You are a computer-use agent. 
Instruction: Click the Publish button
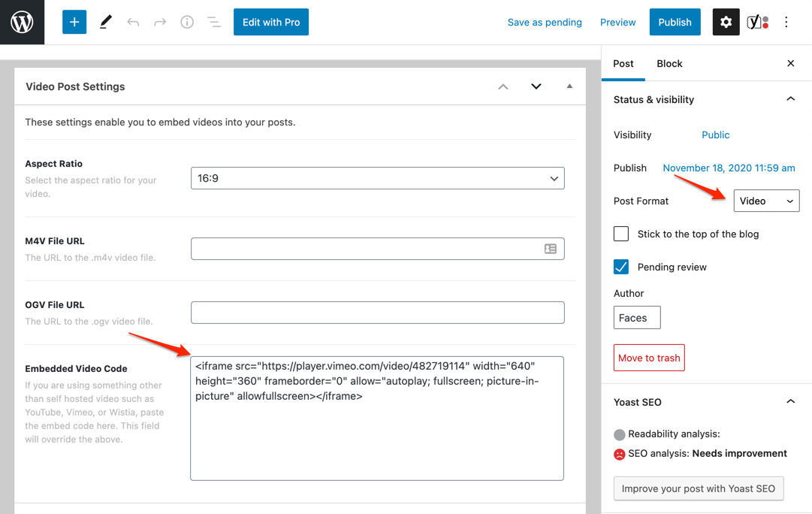point(675,22)
